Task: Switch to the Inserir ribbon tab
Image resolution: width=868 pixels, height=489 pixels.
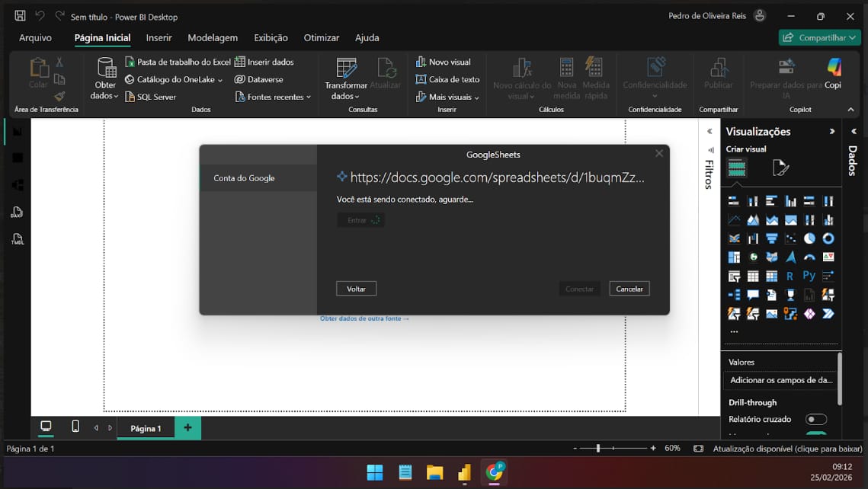Action: click(x=159, y=37)
